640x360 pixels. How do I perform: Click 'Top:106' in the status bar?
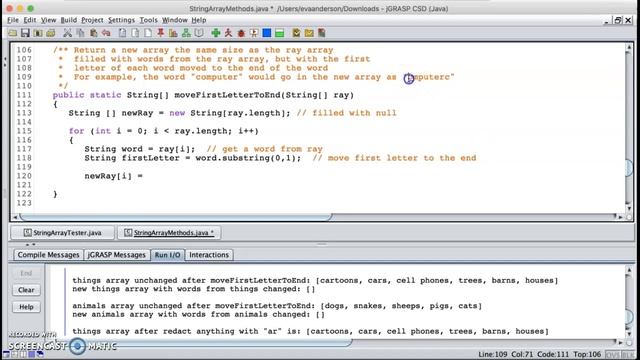coord(587,354)
